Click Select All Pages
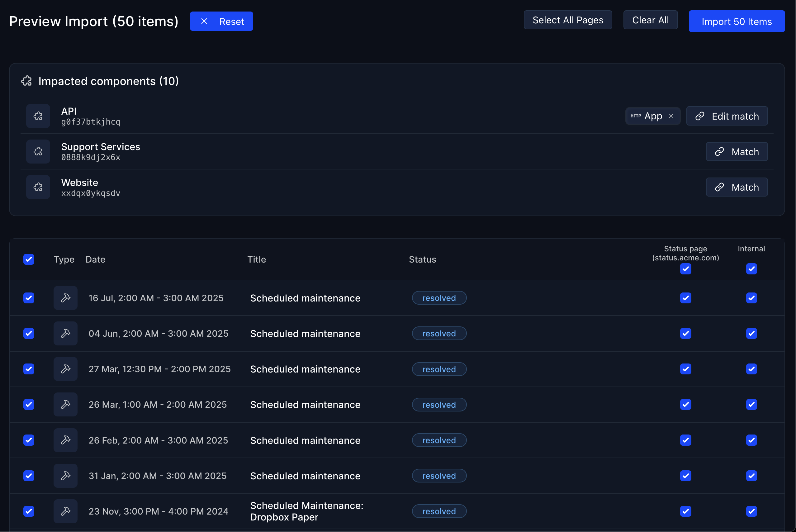796x532 pixels. [568, 20]
